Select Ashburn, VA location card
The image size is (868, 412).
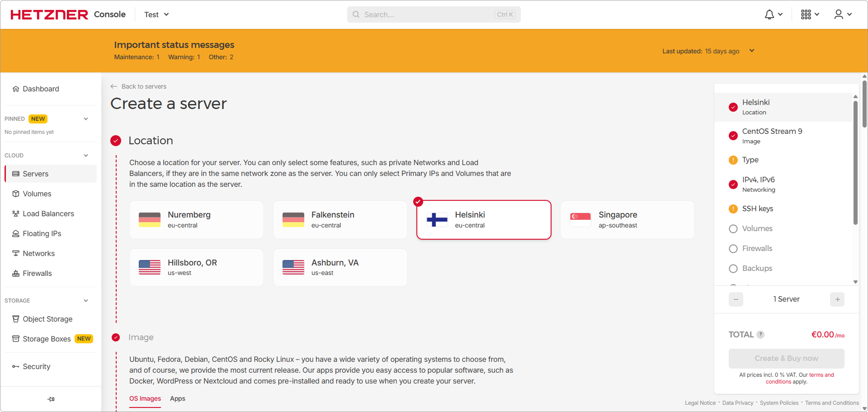point(340,267)
